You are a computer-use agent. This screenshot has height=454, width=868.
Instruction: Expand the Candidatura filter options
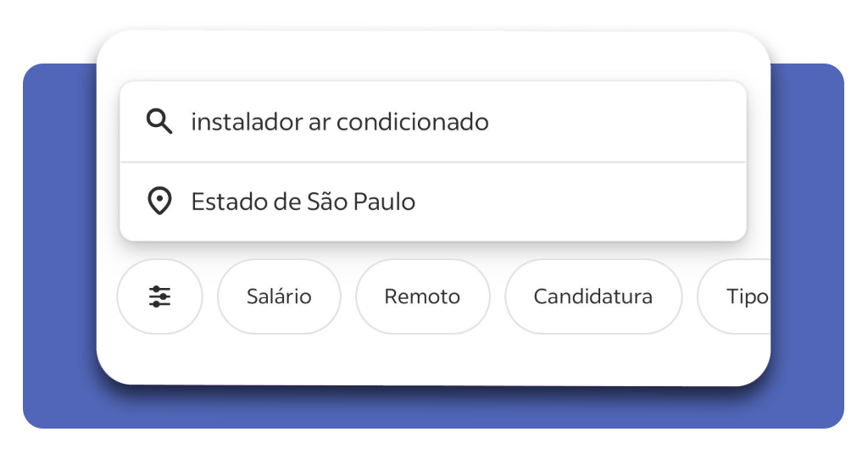[593, 296]
